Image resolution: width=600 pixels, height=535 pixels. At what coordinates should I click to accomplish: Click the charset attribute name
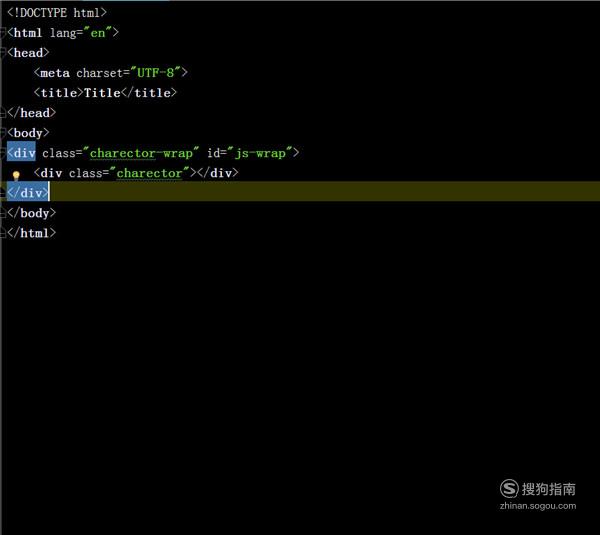(99, 73)
